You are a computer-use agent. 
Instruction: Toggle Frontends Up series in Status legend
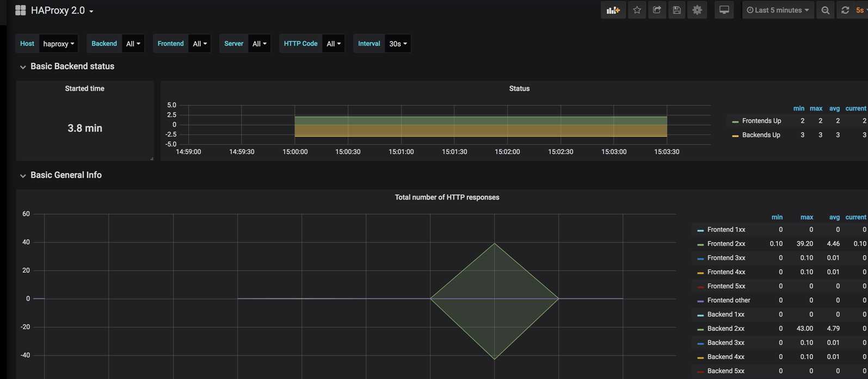pyautogui.click(x=761, y=121)
